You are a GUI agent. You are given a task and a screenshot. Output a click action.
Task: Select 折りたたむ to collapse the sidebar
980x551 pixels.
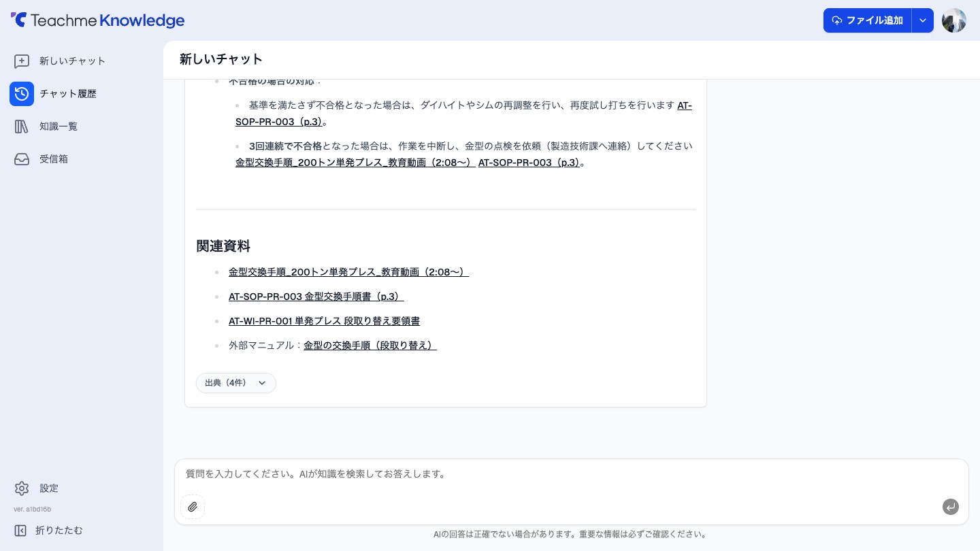[59, 531]
